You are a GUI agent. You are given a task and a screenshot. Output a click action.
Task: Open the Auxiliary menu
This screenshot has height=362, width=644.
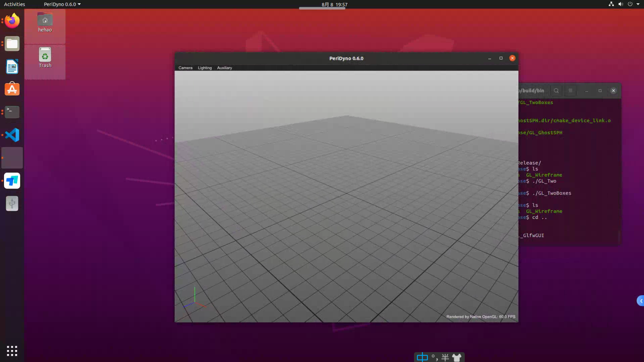(224, 68)
